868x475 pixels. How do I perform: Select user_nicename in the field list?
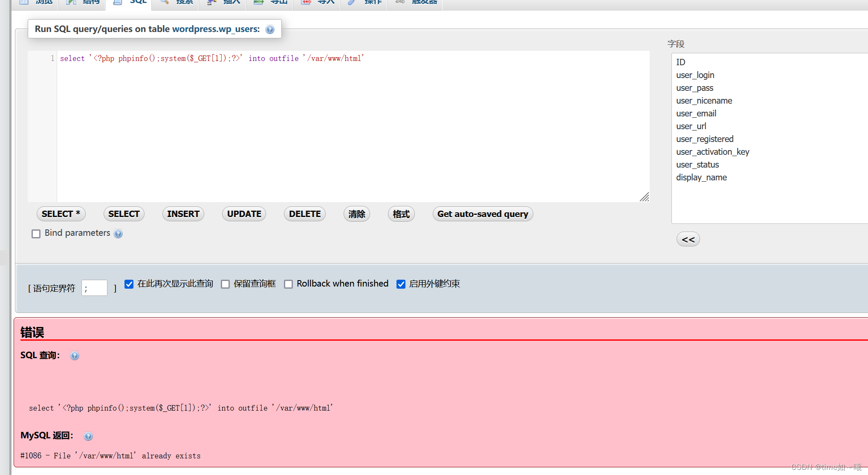pyautogui.click(x=770, y=101)
